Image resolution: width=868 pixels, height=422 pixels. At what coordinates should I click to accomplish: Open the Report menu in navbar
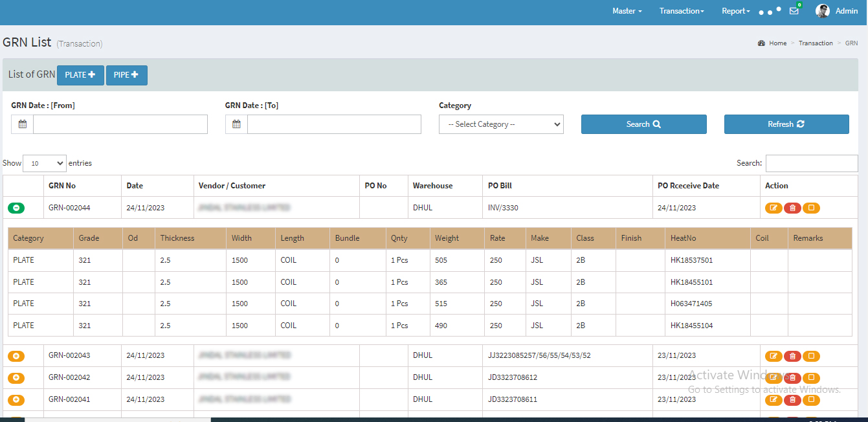click(735, 11)
